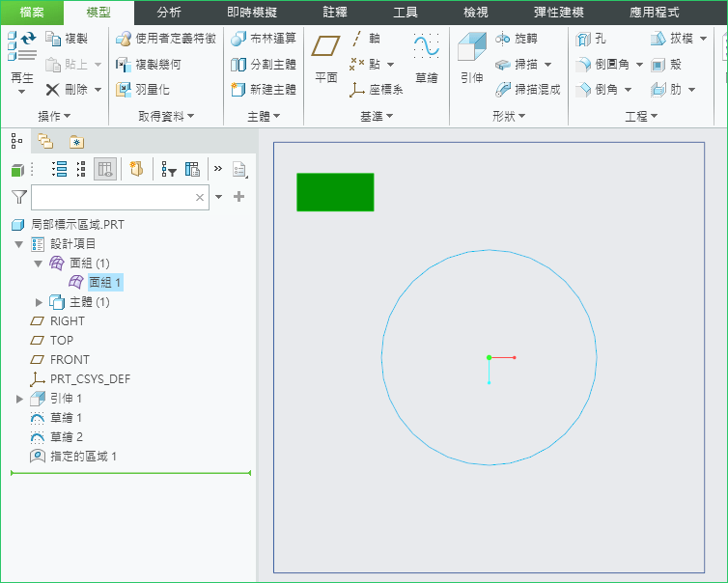Toggle the model tree columns display button

(105, 169)
